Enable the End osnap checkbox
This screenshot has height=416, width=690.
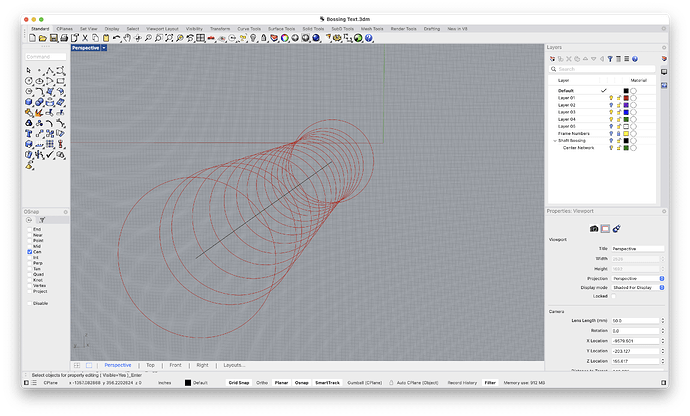tap(29, 229)
